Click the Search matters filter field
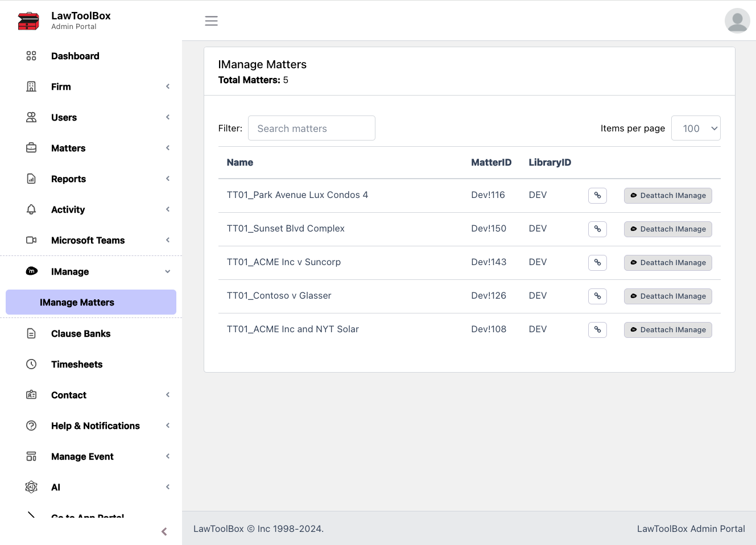Screen dimensions: 756x545 (312, 128)
